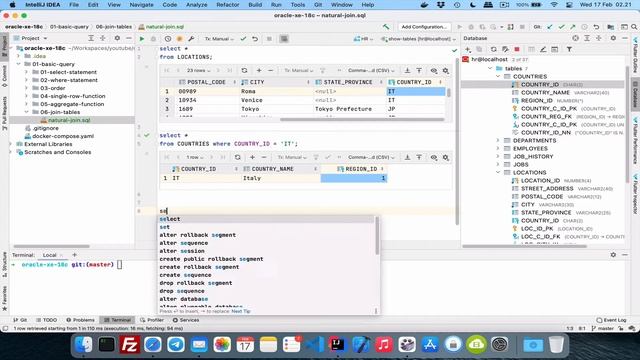Stop with red square in Database toolbar
Screen dimensions: 640x360
[517, 49]
